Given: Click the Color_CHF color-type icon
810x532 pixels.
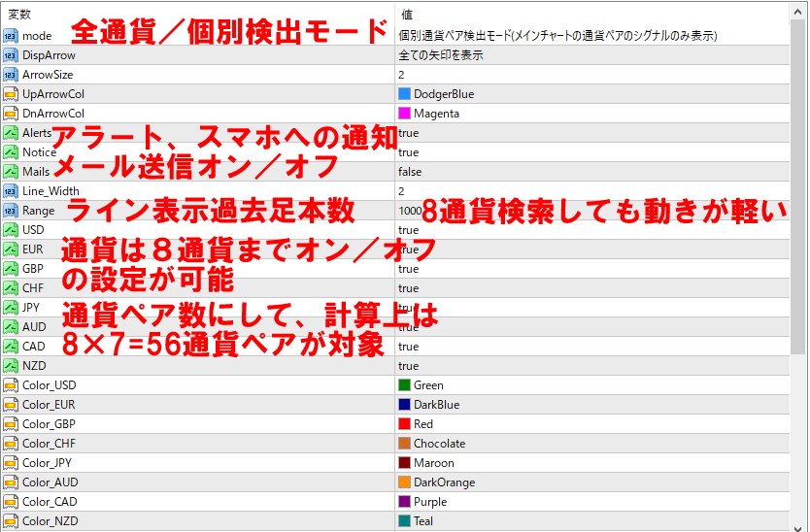Looking at the screenshot, I should click(11, 444).
